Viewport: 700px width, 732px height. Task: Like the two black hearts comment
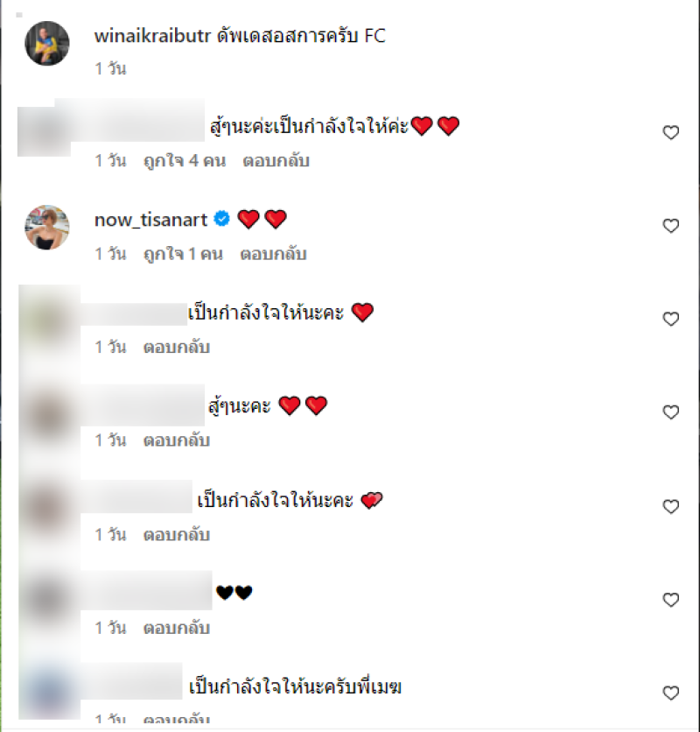pyautogui.click(x=670, y=600)
